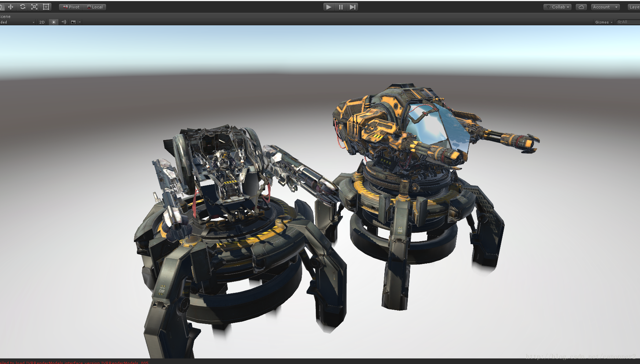640x364 pixels.
Task: Toggle scene lighting sun icon
Action: coord(54,22)
